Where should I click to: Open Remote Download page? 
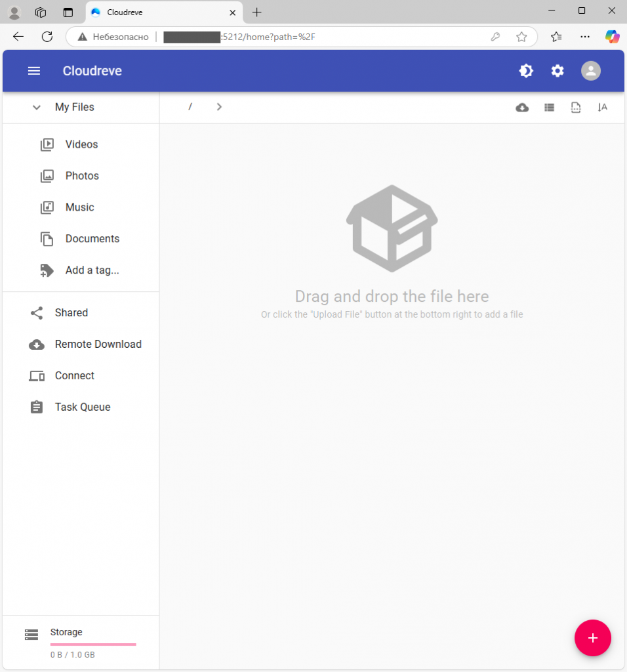click(81, 344)
